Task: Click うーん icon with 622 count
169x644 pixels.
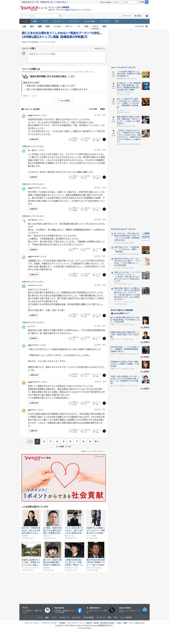Action: (94, 316)
